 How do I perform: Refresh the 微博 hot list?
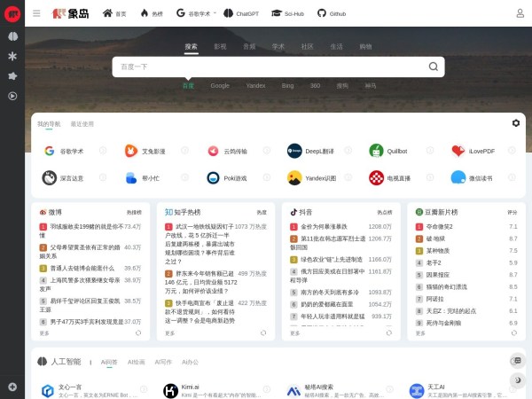138,333
